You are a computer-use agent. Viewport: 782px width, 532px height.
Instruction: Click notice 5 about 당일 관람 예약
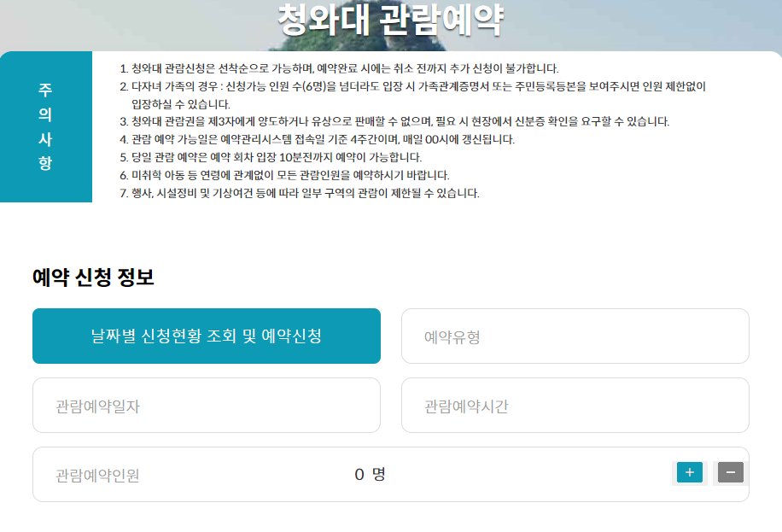271,157
